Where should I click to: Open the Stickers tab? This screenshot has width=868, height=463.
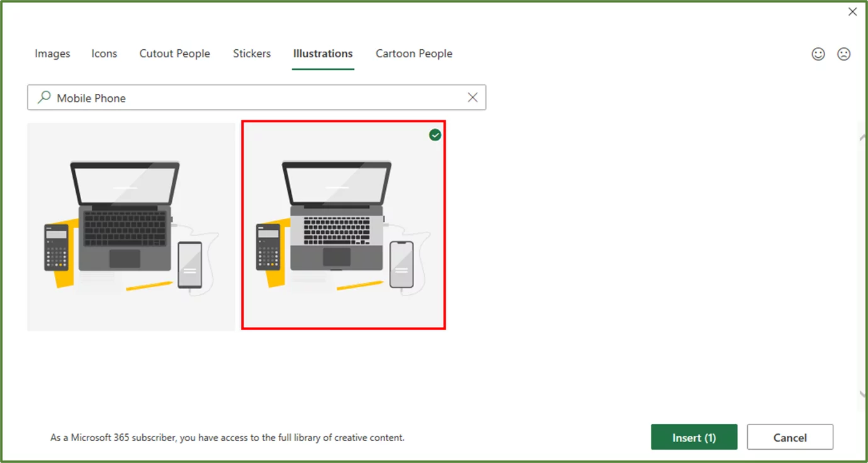click(x=252, y=54)
